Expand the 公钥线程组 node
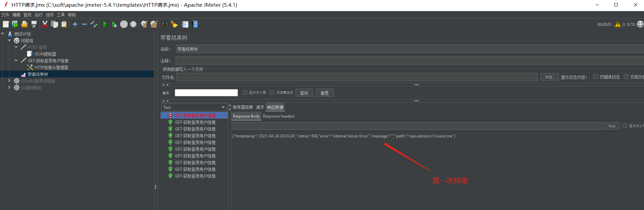 [x=9, y=87]
